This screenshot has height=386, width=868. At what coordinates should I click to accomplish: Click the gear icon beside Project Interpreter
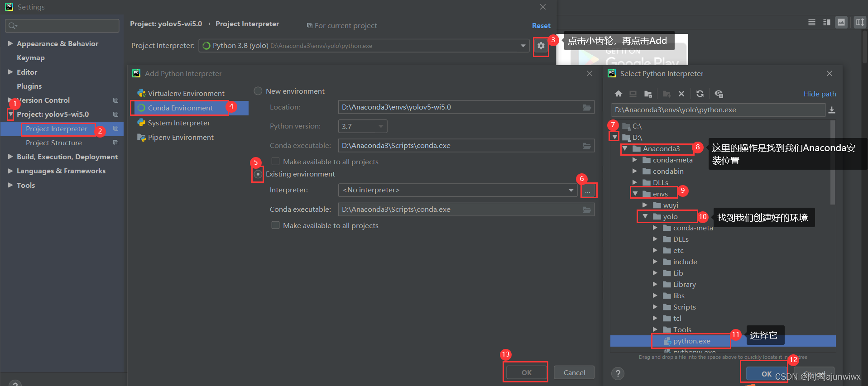541,46
